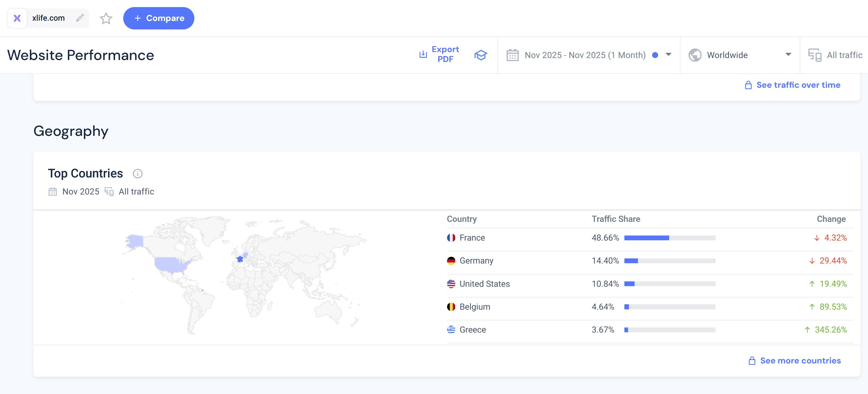Click the pencil edit icon beside xlife.com
Screen dimensions: 868x394
(80, 18)
